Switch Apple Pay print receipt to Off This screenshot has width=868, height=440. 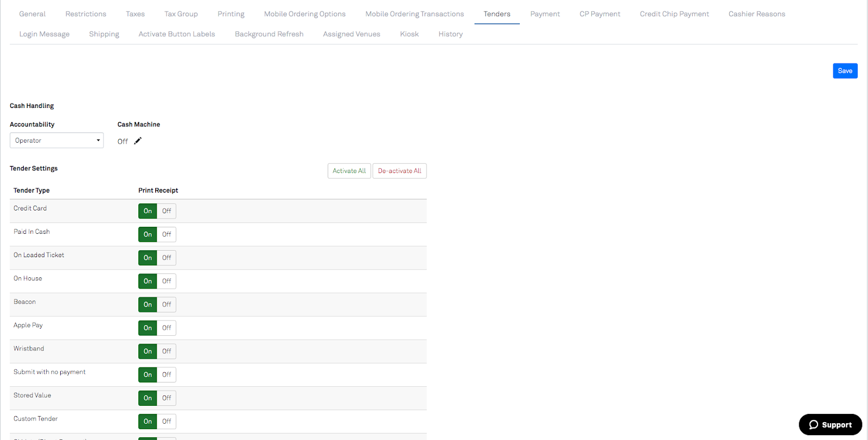pos(167,328)
